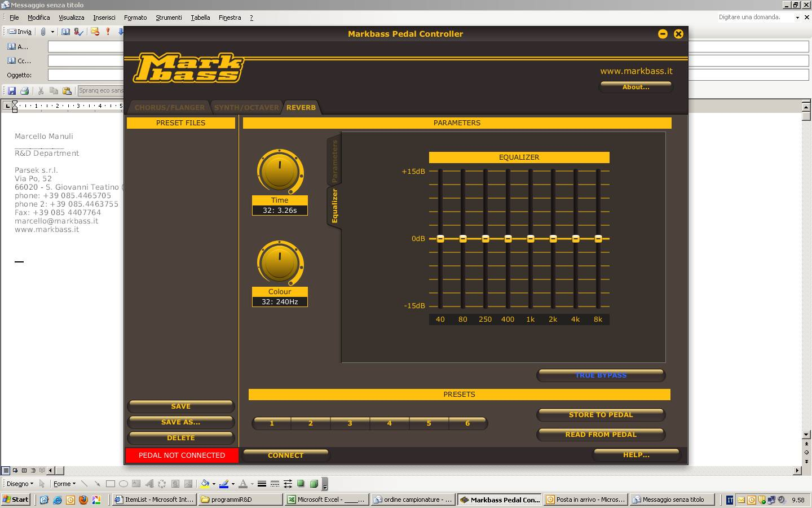Image resolution: width=812 pixels, height=508 pixels.
Task: Click the SAVE AS... button
Action: tap(180, 422)
